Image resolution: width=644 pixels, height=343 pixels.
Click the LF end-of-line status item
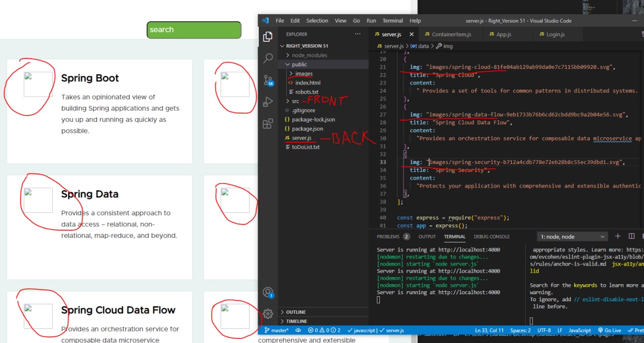pos(560,330)
